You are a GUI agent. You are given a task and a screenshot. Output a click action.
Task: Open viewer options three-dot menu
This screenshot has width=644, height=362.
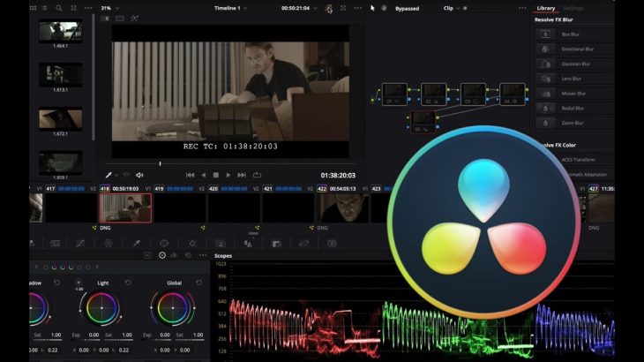coord(358,8)
